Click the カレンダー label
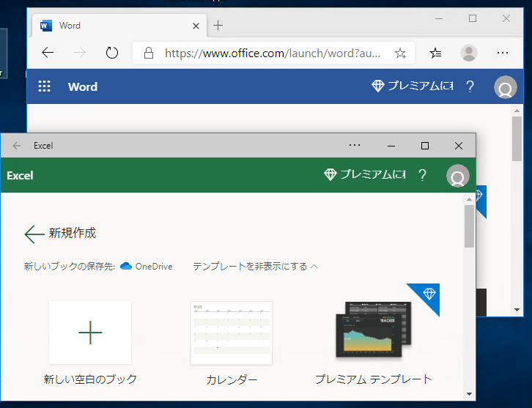This screenshot has width=532, height=408. click(x=232, y=379)
